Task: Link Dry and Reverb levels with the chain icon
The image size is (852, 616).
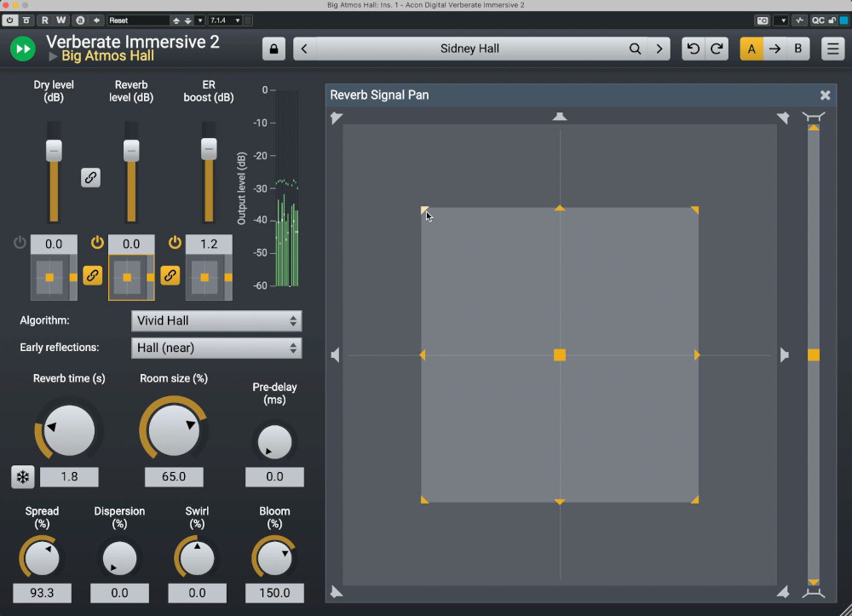Action: click(90, 177)
